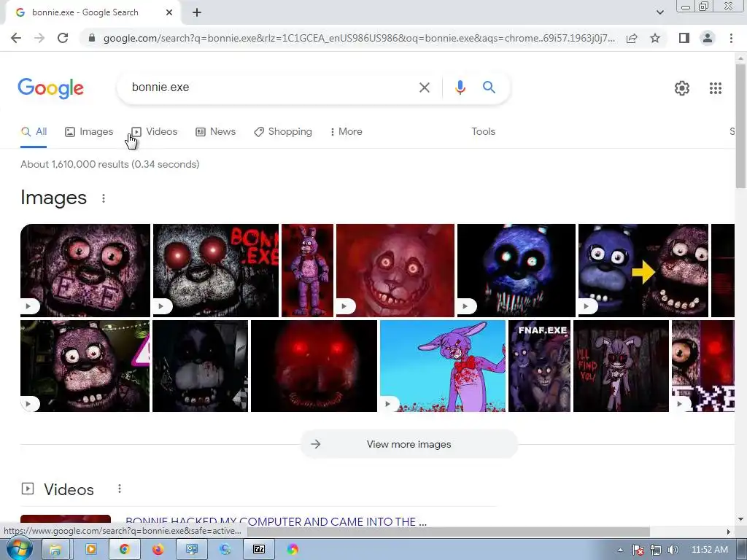
Task: Submit search with the magnifying glass
Action: click(x=489, y=87)
